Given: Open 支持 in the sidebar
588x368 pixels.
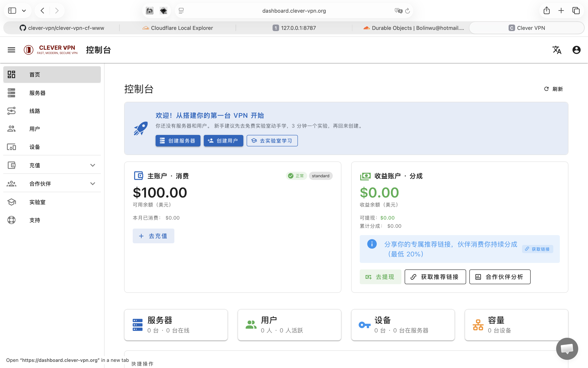Looking at the screenshot, I should tap(52, 220).
